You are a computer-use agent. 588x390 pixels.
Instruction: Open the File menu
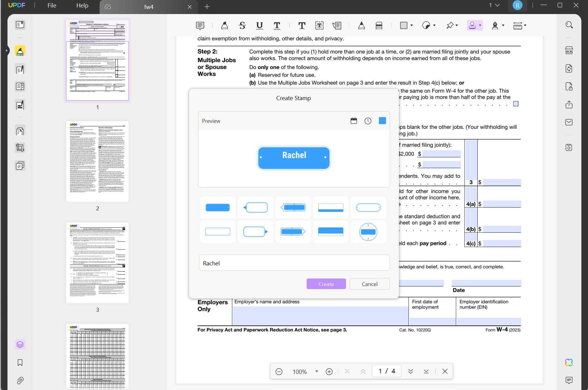[x=51, y=5]
